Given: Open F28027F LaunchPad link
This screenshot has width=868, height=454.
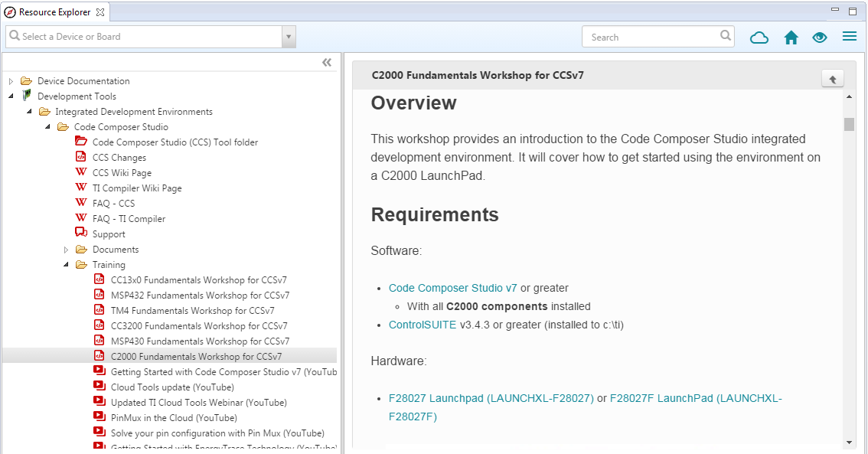Looking at the screenshot, I should coord(696,398).
